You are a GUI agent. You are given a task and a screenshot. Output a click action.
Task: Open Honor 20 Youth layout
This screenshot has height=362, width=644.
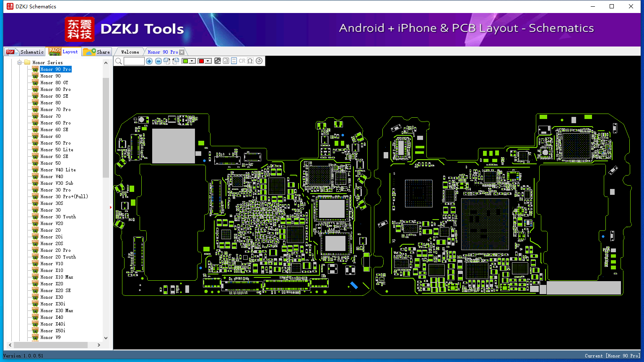click(x=58, y=257)
